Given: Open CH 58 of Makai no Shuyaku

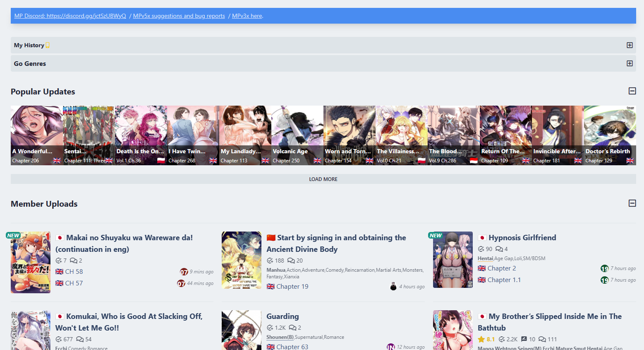Looking at the screenshot, I should tap(74, 271).
